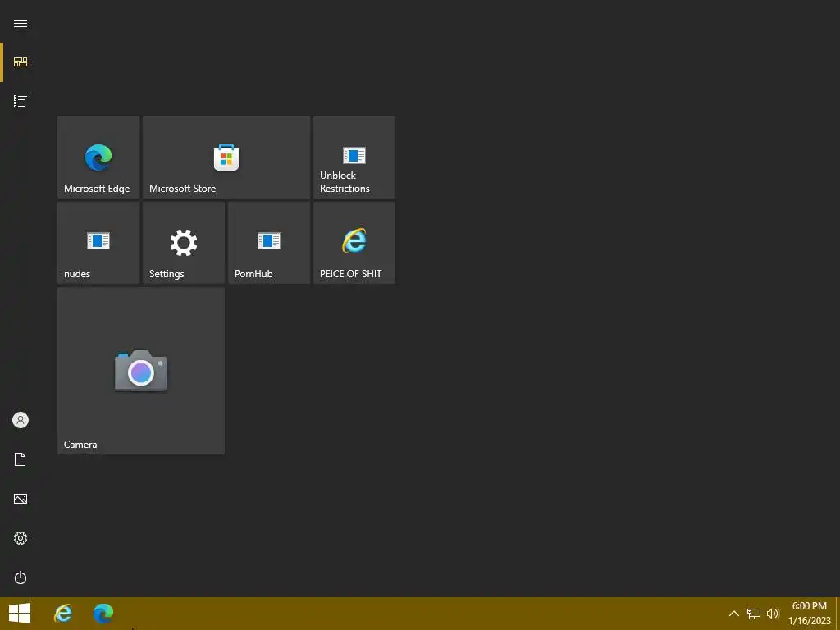Open the Settings gear in sidebar
The height and width of the screenshot is (630, 840).
21,538
